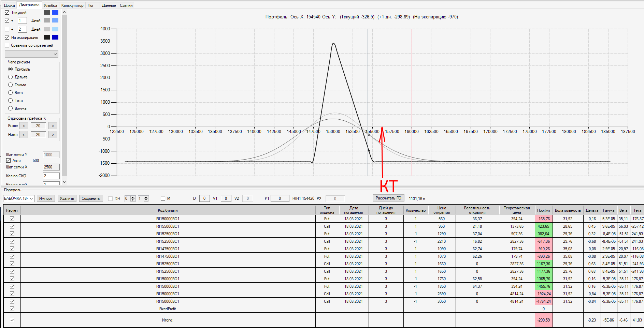
Task: Decrease the Ниже chart range percent
Action: click(x=24, y=135)
